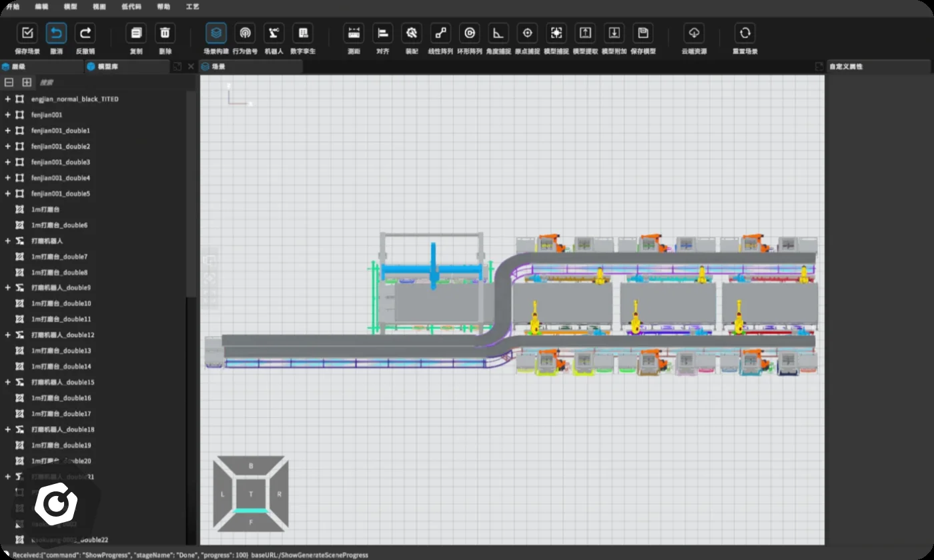Expand the fenjian001 tree node

click(x=8, y=115)
